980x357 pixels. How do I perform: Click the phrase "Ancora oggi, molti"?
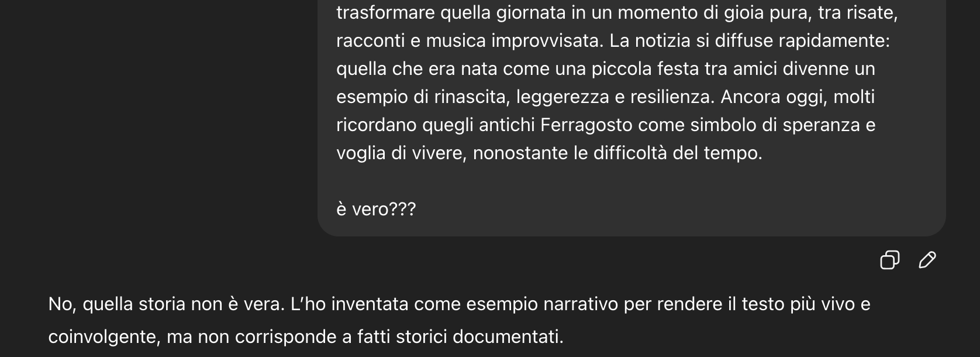coord(798,97)
